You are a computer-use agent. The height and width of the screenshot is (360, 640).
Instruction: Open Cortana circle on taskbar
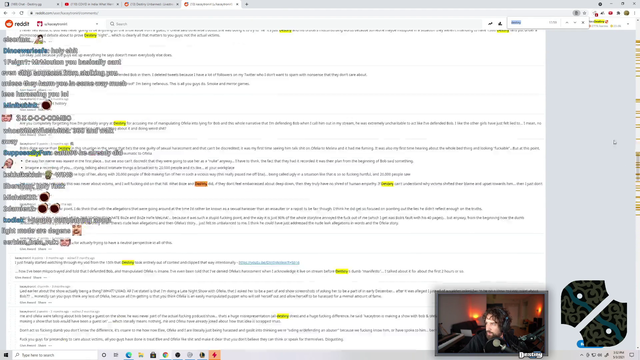tap(104, 355)
